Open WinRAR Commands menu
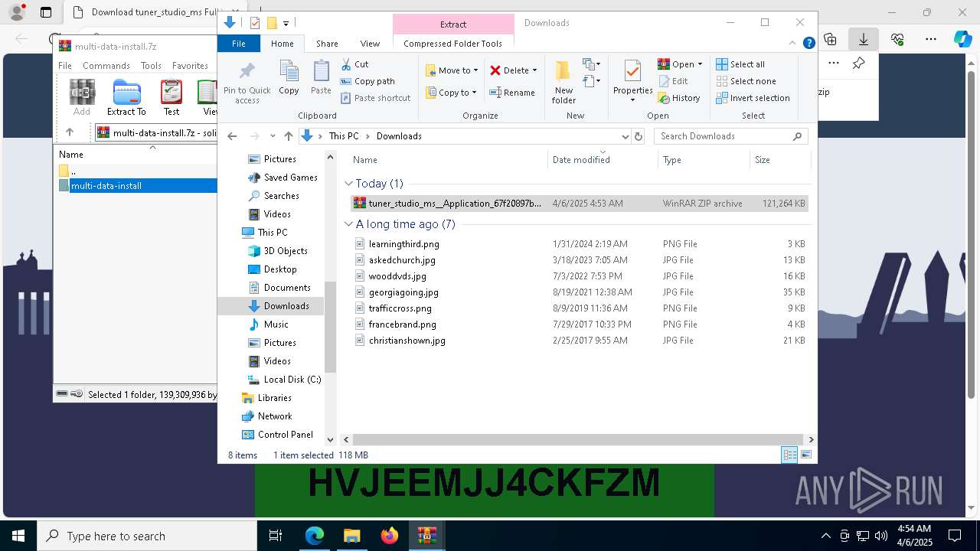This screenshot has width=980, height=551. [106, 66]
